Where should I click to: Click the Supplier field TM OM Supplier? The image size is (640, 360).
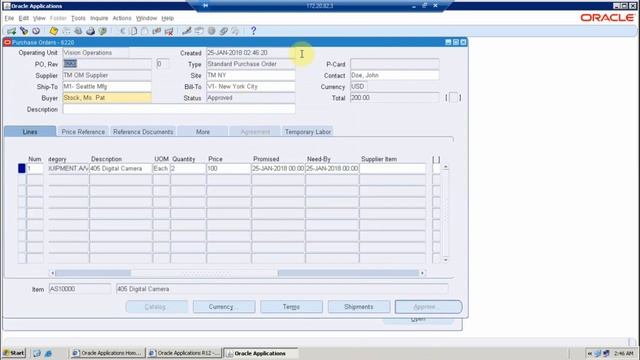[x=107, y=76]
